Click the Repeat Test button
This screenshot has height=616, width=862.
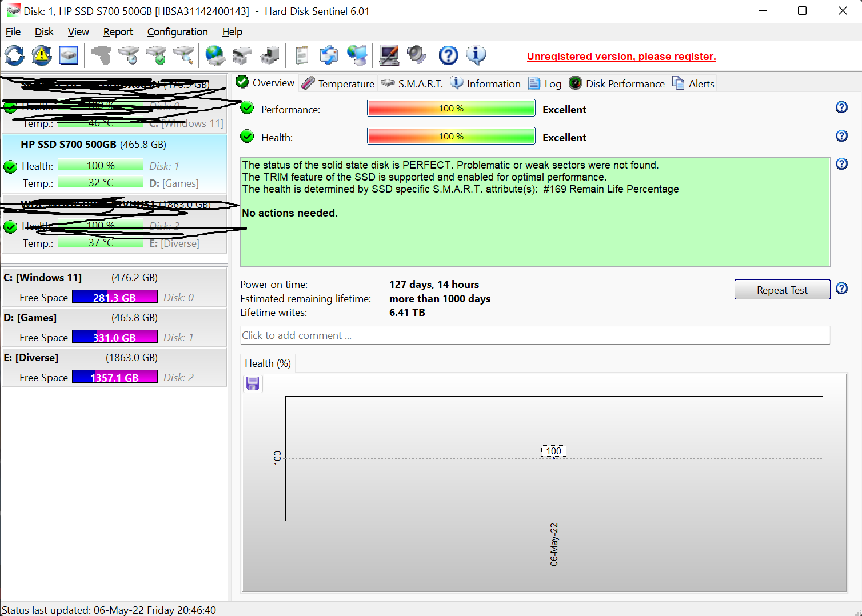click(782, 290)
